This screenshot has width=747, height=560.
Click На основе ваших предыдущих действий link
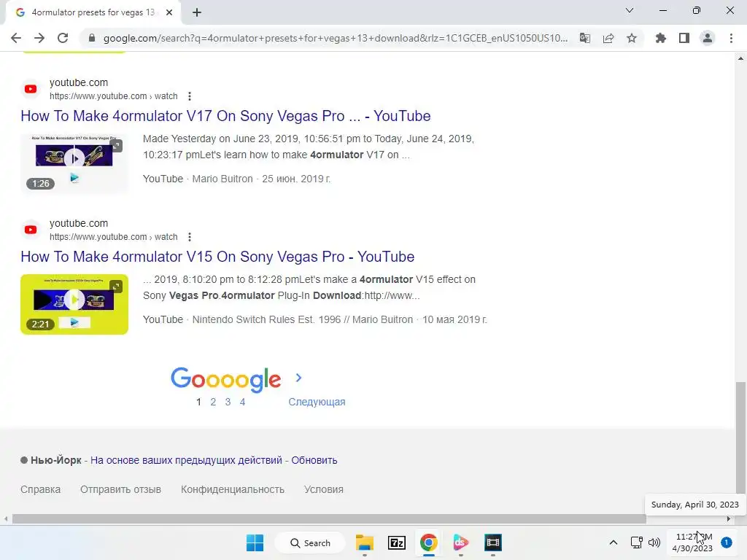click(186, 460)
